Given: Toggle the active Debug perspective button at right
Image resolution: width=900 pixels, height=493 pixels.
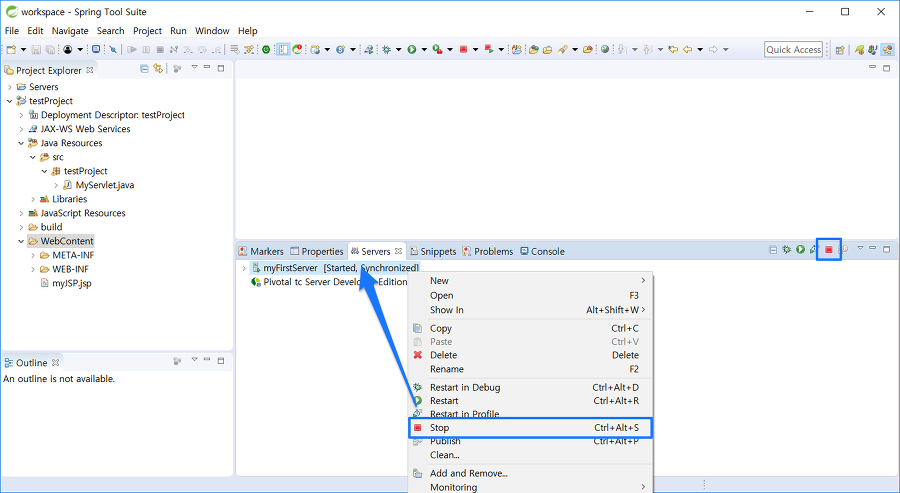Looking at the screenshot, I should click(x=887, y=50).
